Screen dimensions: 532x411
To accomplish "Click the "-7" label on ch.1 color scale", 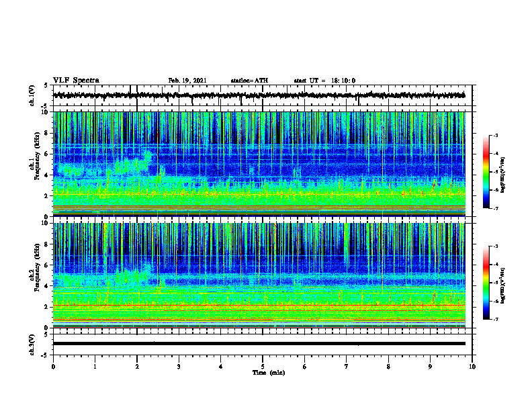I will pos(495,208).
